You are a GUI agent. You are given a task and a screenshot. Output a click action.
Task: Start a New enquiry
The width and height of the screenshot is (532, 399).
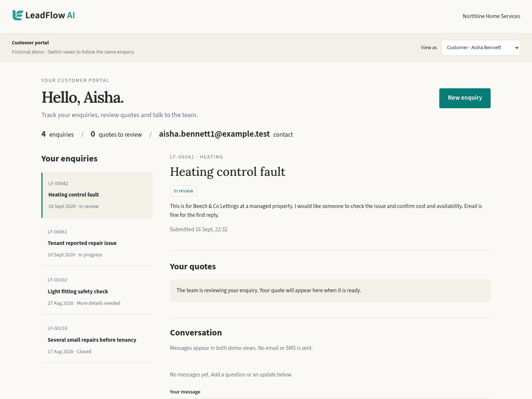tap(465, 98)
